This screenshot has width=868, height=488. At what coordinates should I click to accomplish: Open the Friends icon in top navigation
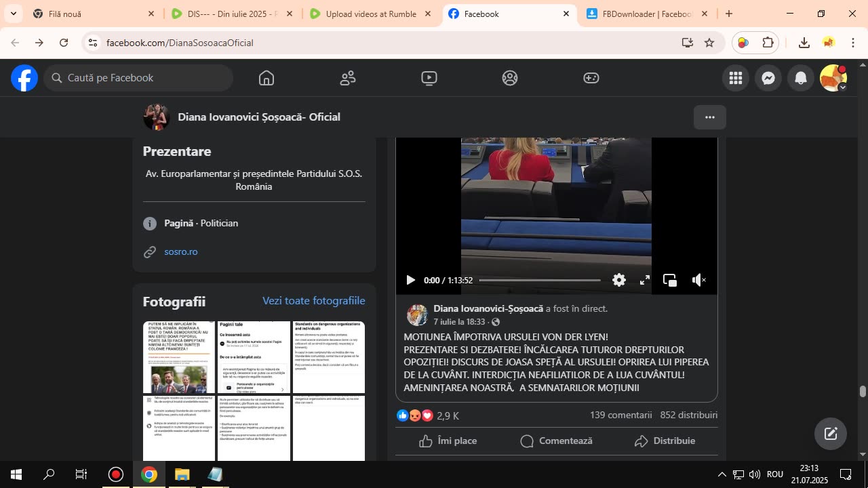click(348, 78)
